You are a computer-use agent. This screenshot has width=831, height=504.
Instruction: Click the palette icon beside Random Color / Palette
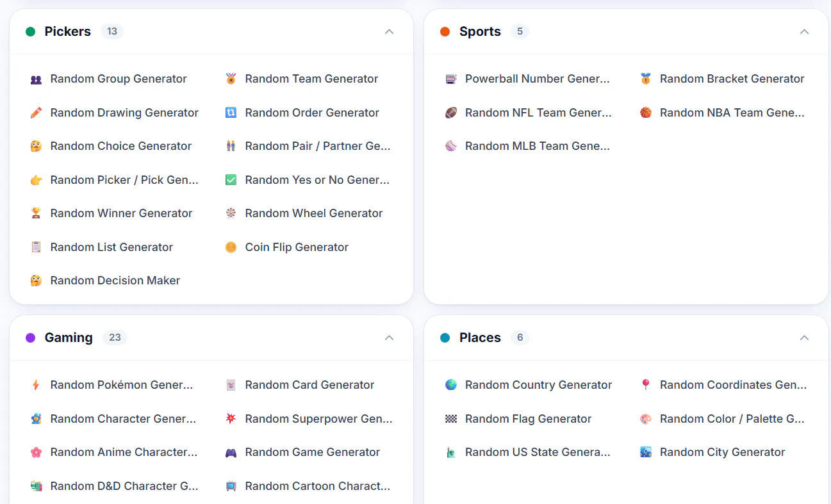[x=646, y=419]
